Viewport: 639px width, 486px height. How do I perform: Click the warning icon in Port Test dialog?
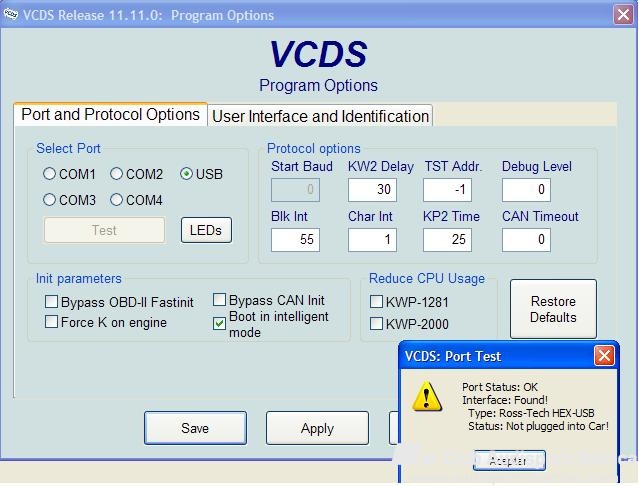point(427,396)
